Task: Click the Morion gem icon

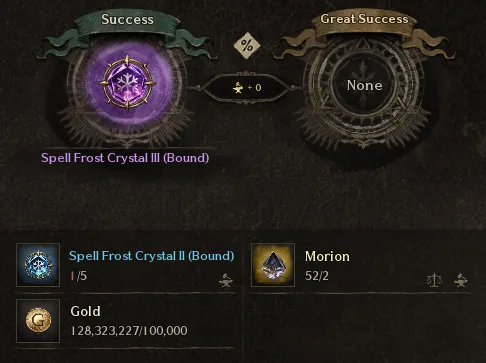Action: pos(273,265)
